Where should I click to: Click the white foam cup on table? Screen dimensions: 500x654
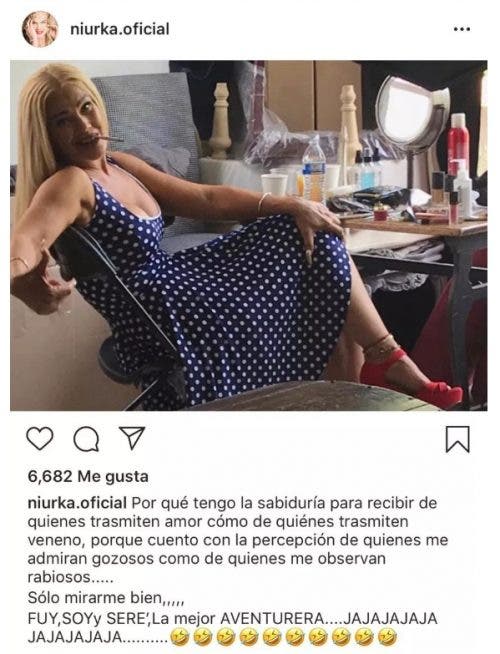pyautogui.click(x=274, y=184)
